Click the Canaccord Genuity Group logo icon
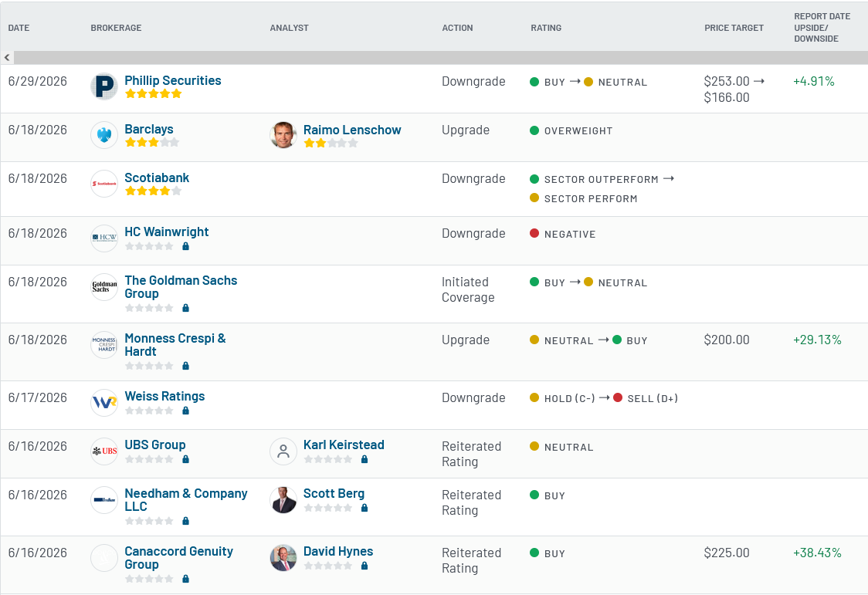The width and height of the screenshot is (868, 595). pos(104,558)
